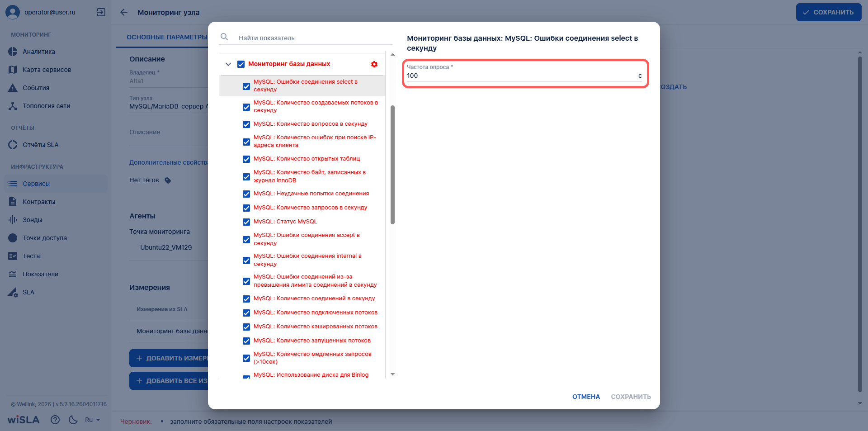Uncheck MySQL: Количество байт, записанных в журнал InnoDB
Image resolution: width=868 pixels, height=431 pixels.
point(246,176)
